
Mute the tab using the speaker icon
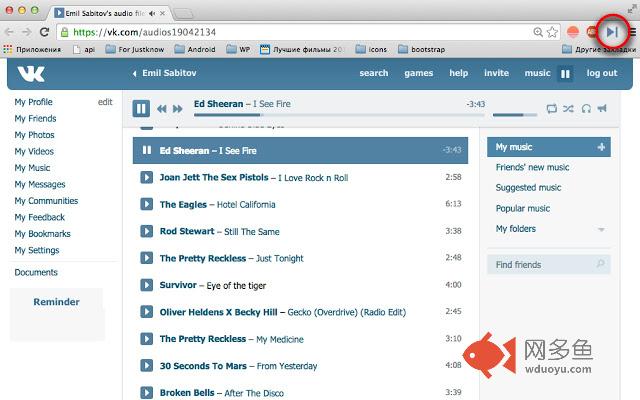pyautogui.click(x=152, y=13)
